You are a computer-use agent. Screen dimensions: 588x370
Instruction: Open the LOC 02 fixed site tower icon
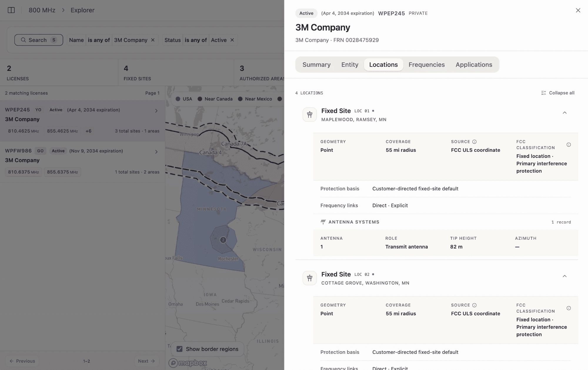click(310, 278)
